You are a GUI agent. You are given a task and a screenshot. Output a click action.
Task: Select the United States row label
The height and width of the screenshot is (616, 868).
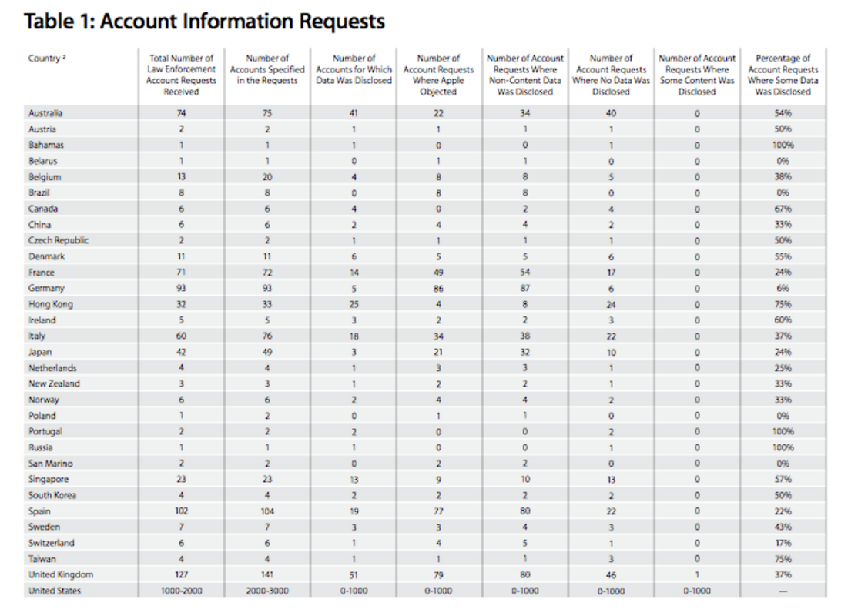(x=55, y=591)
